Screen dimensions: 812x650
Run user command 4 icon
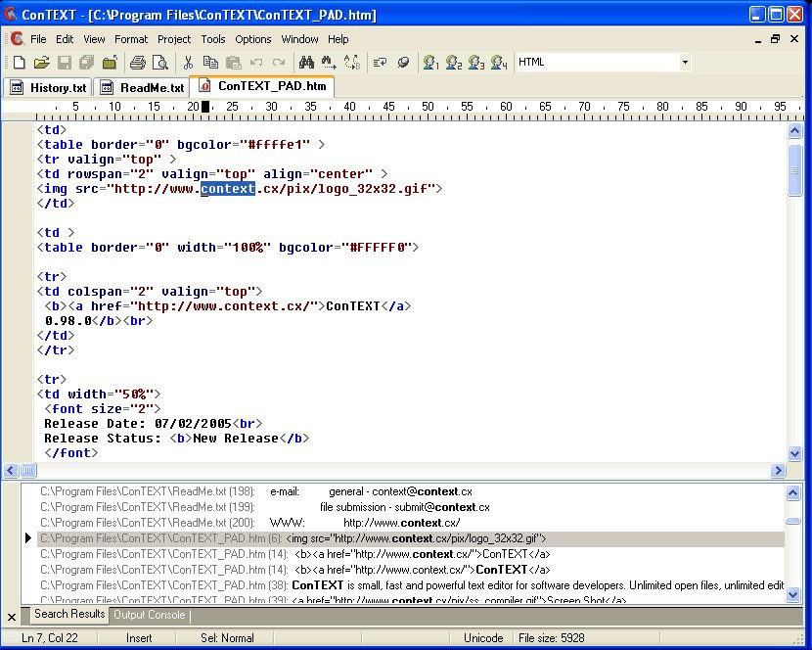point(499,63)
